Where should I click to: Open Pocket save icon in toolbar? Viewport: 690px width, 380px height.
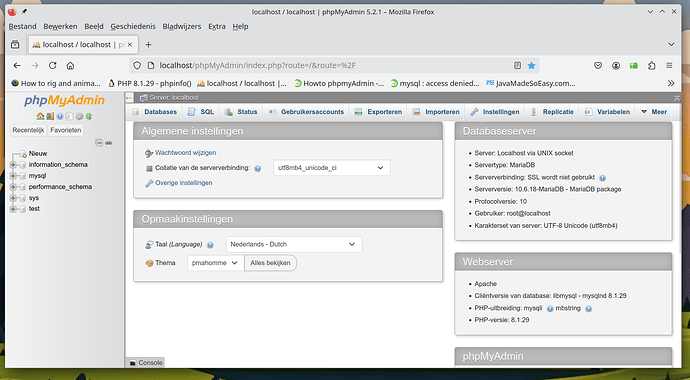coord(598,66)
